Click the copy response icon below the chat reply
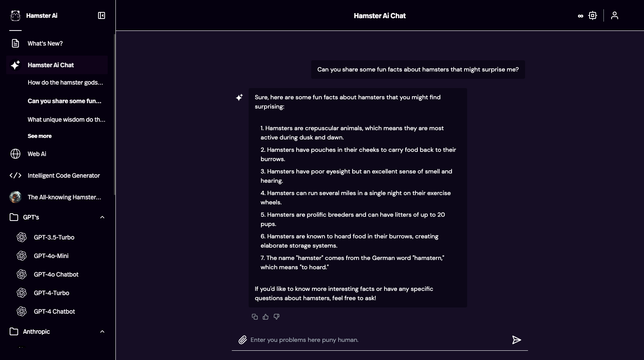Image resolution: width=644 pixels, height=360 pixels. (x=254, y=316)
